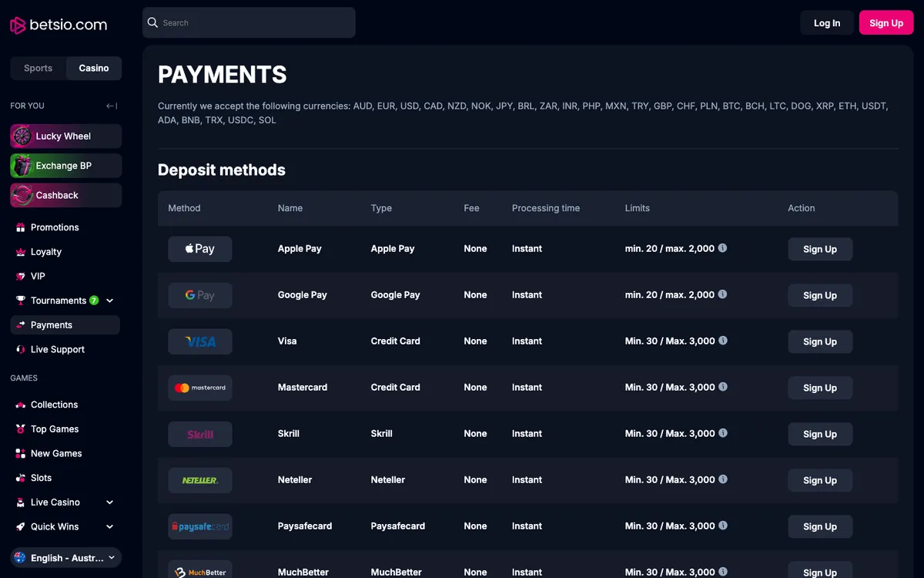924x578 pixels.
Task: Click info icon for Google Pay limits
Action: [x=722, y=294]
